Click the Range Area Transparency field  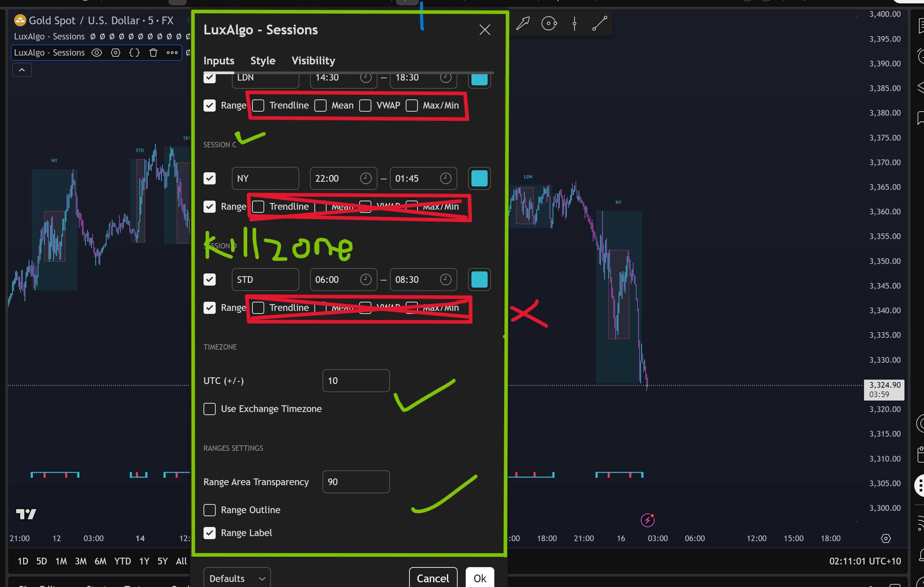click(x=356, y=482)
